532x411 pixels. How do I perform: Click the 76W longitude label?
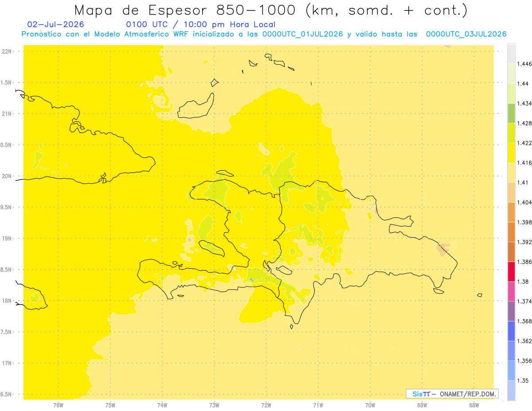(x=58, y=405)
